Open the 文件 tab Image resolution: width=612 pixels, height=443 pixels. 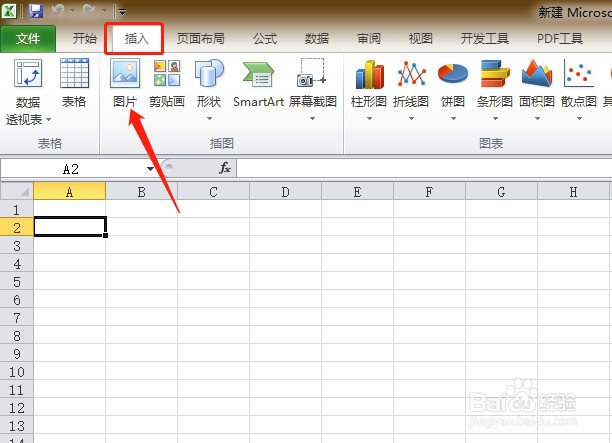click(28, 38)
